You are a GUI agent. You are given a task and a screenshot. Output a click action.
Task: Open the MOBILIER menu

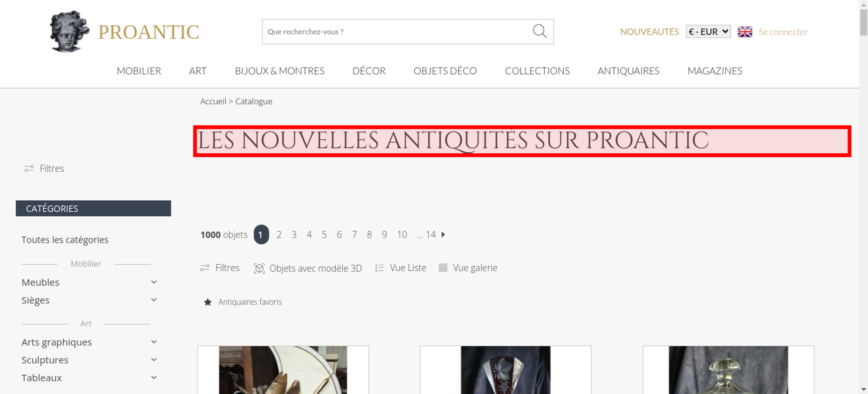click(139, 71)
